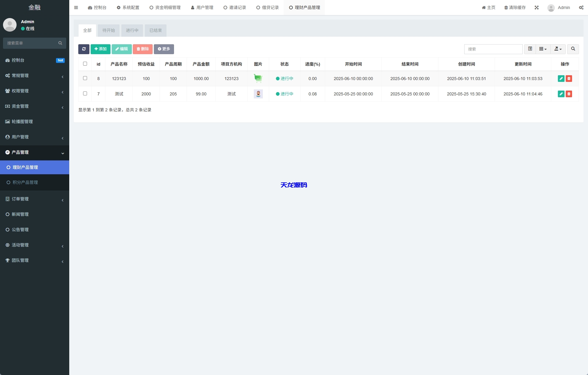The image size is (588, 375).
Task: Open the column visibility dropdown
Action: [543, 49]
